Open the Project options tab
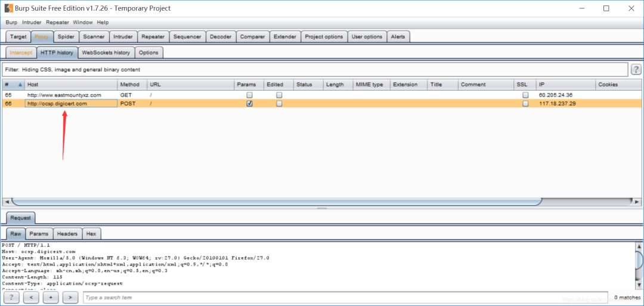Viewport: 644px width, 306px height. click(324, 36)
